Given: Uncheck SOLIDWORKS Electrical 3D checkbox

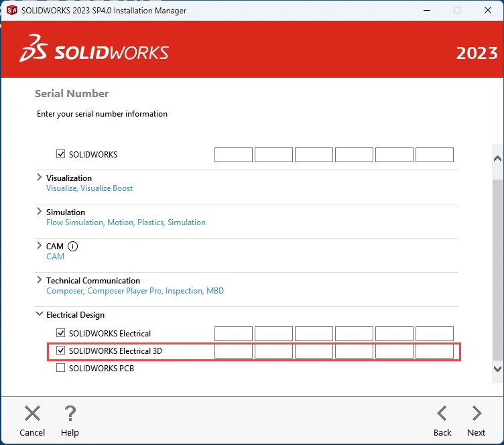Looking at the screenshot, I should click(60, 351).
